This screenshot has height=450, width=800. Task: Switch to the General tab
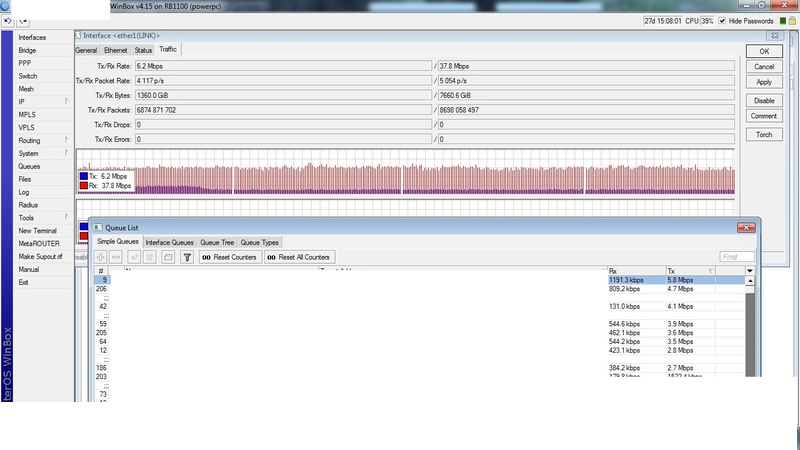coord(86,50)
